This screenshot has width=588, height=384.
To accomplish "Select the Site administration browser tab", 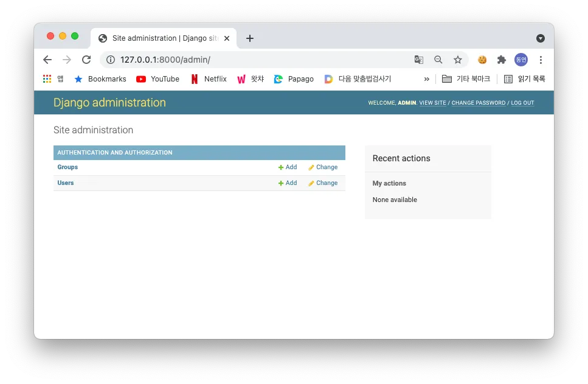I will tap(164, 38).
